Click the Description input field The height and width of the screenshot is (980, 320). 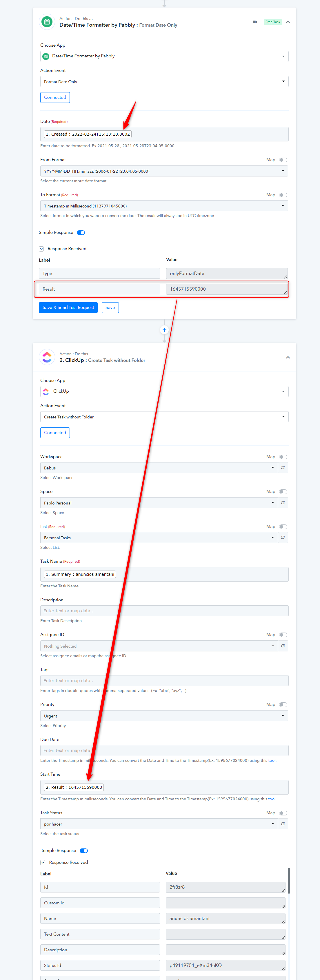[x=164, y=611]
